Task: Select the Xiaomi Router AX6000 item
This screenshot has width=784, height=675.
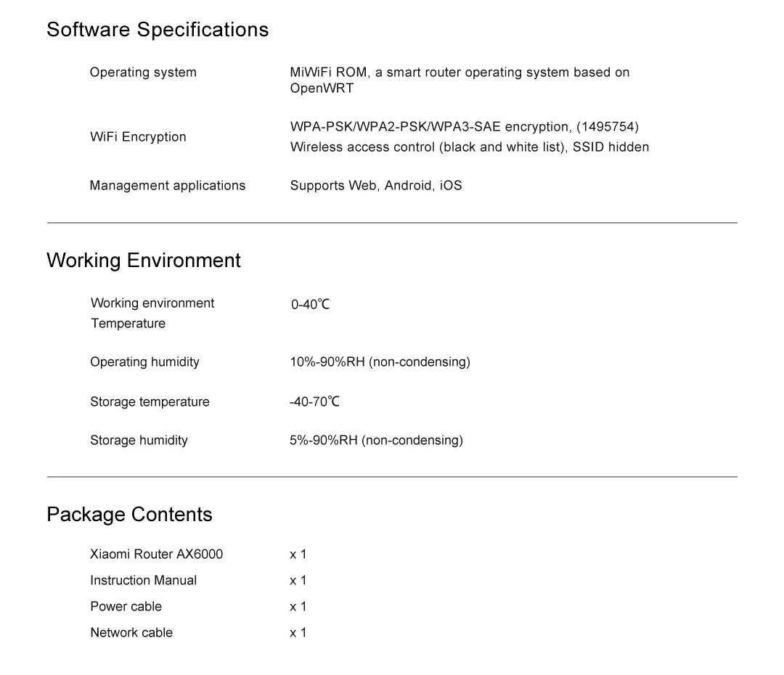Action: (x=157, y=554)
